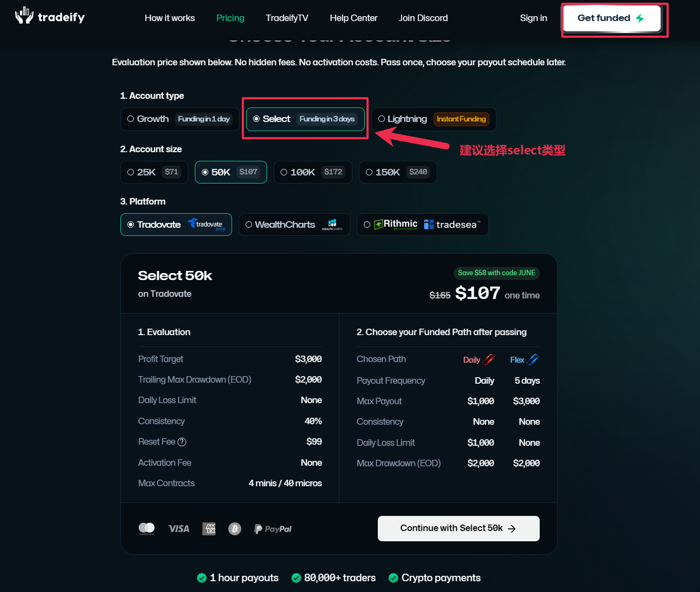700x592 pixels.
Task: Click the Instant Funding badge
Action: click(461, 119)
